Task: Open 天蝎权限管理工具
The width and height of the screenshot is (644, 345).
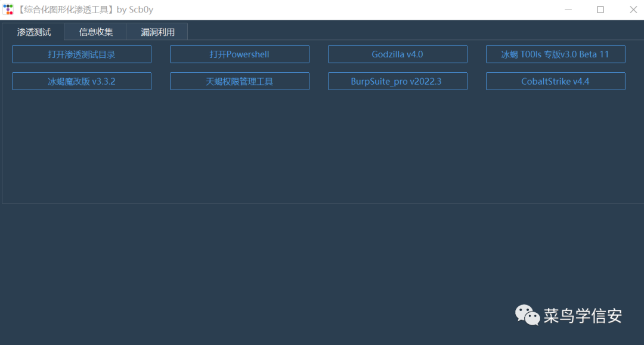Action: tap(240, 81)
